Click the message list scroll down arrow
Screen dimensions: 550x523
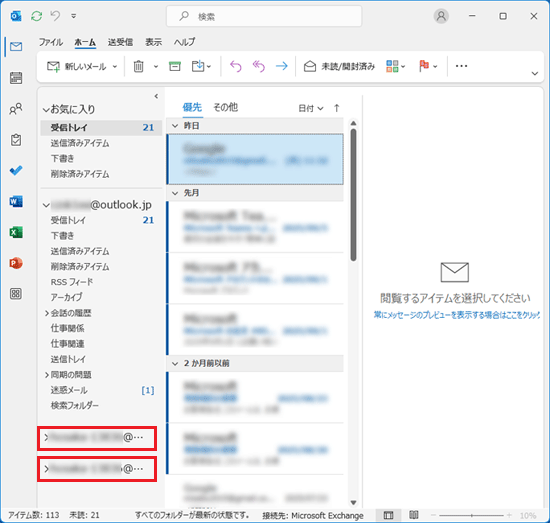click(x=354, y=503)
